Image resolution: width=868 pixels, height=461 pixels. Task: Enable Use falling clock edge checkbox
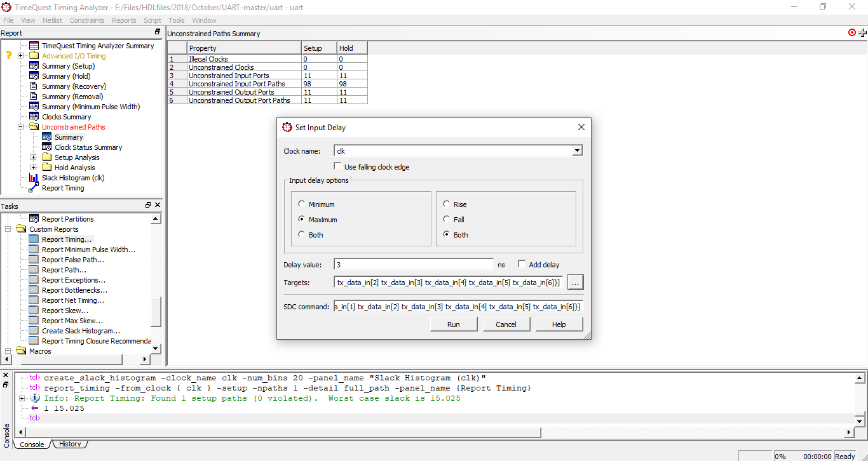pos(337,166)
